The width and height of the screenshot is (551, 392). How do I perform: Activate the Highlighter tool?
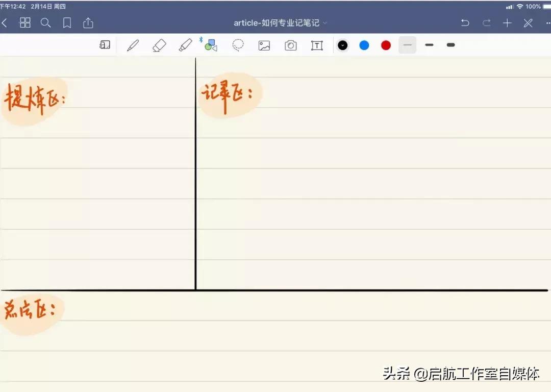click(x=186, y=45)
